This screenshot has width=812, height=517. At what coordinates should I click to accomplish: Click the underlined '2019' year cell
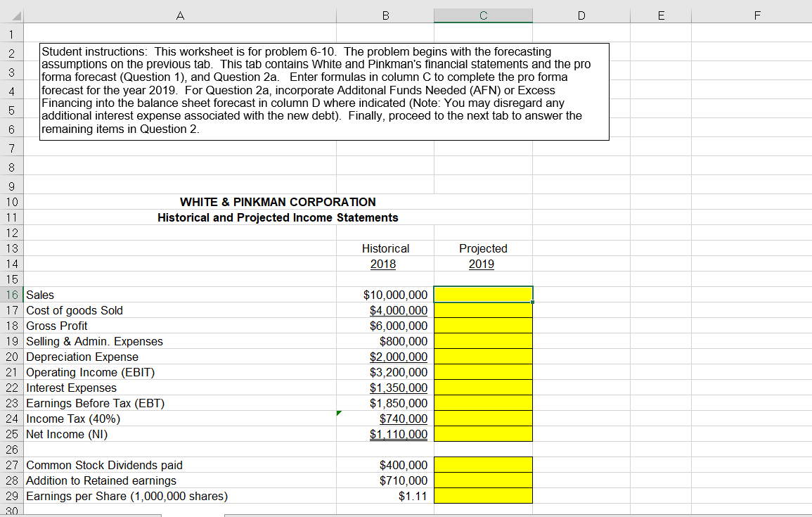click(482, 264)
